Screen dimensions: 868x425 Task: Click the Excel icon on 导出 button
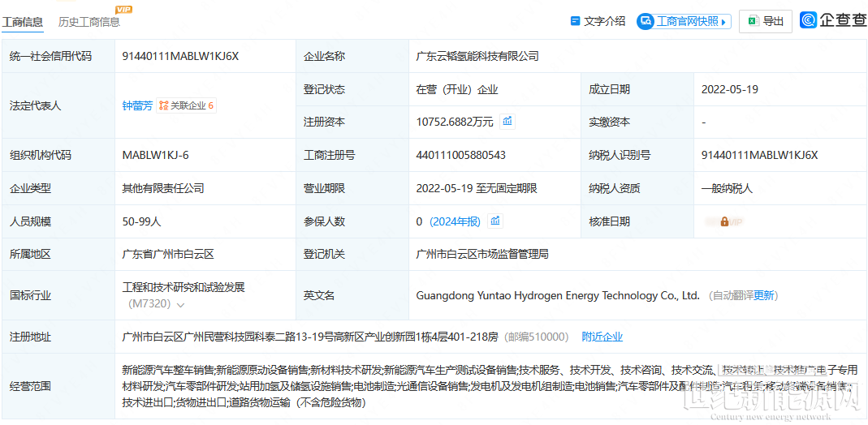coord(753,21)
